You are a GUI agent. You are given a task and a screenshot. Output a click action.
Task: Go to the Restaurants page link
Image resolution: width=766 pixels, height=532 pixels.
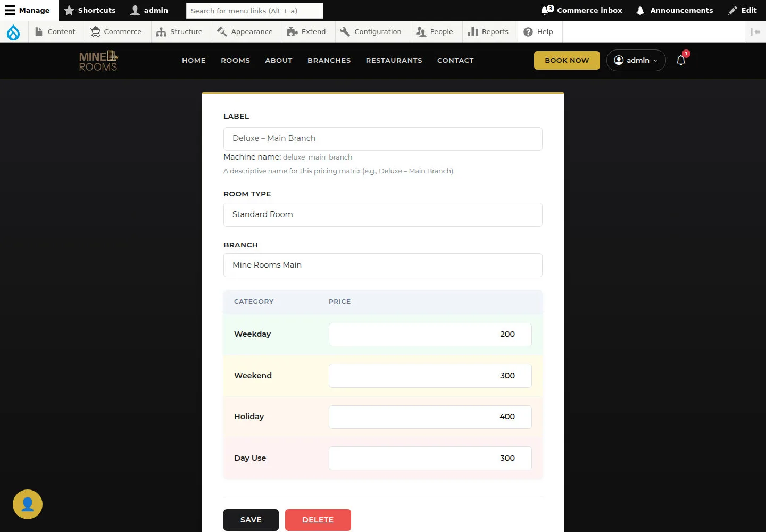click(394, 61)
